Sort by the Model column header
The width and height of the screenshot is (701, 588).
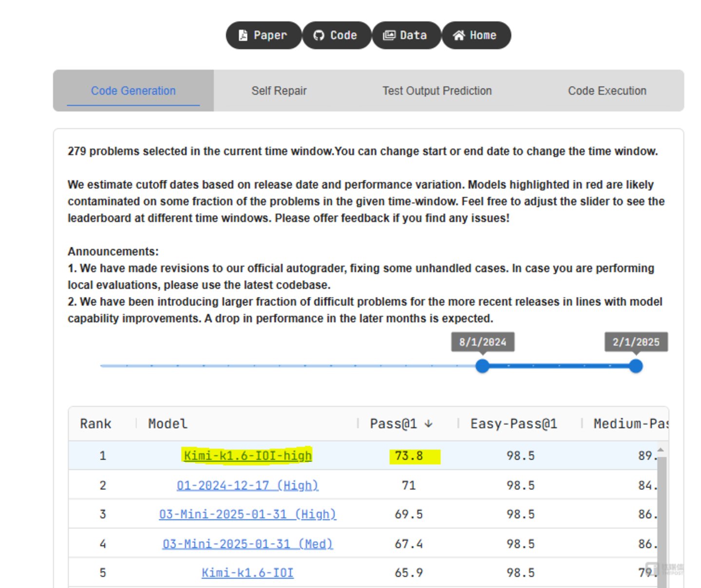pyautogui.click(x=168, y=424)
